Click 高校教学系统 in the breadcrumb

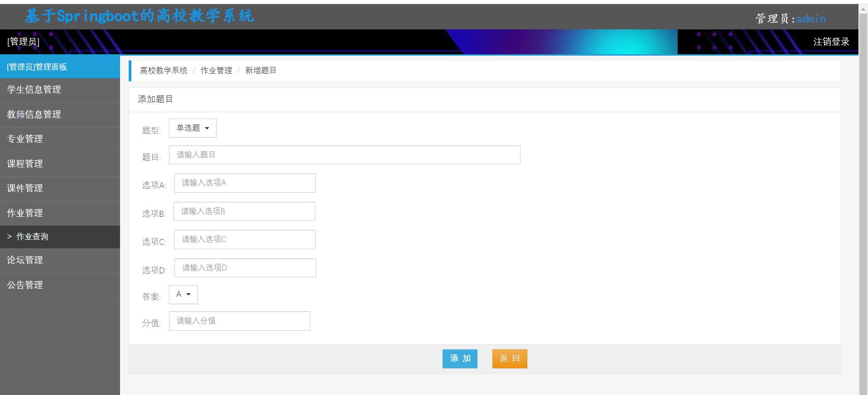click(164, 71)
